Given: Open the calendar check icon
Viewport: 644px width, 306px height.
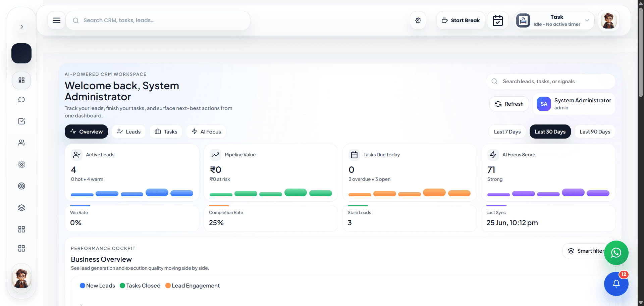Looking at the screenshot, I should pyautogui.click(x=498, y=20).
